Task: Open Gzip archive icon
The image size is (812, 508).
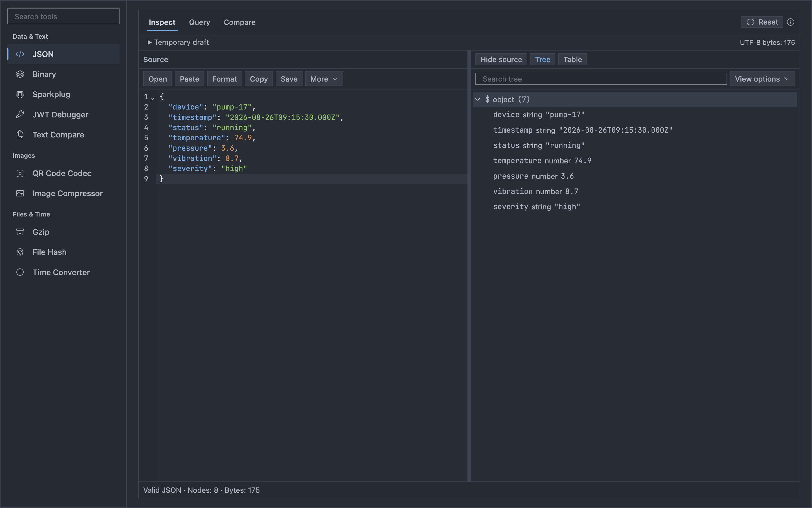Action: (x=20, y=232)
